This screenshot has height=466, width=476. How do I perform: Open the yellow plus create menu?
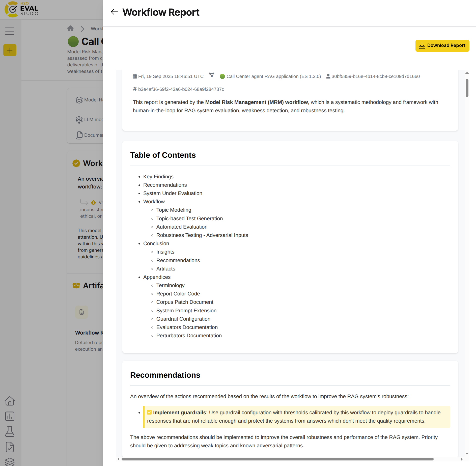[x=10, y=50]
